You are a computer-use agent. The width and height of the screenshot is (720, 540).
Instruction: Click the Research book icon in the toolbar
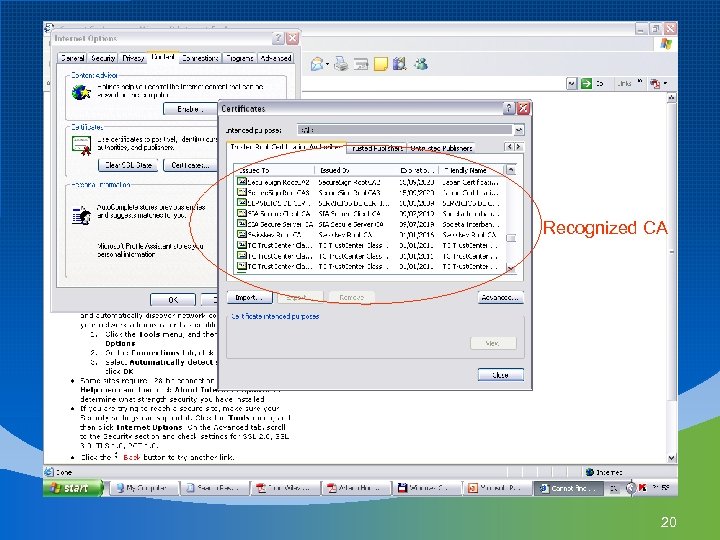399,63
